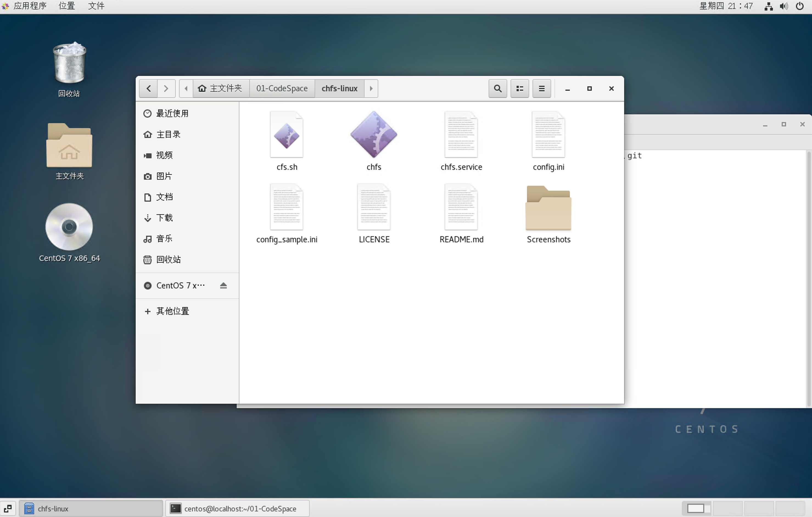The height and width of the screenshot is (517, 812).
Task: Expand hidden path segments left of 主文件夹
Action: pyautogui.click(x=186, y=88)
